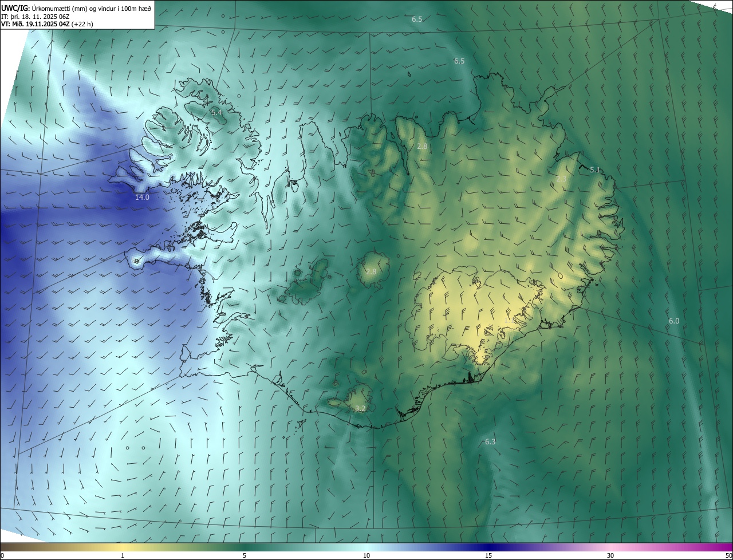Click the colorbar tick label "15"
Screen dimensions: 733x560
488,556
